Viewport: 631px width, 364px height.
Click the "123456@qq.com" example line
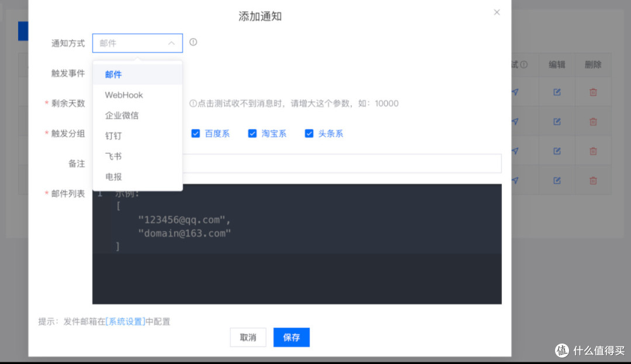pos(184,220)
